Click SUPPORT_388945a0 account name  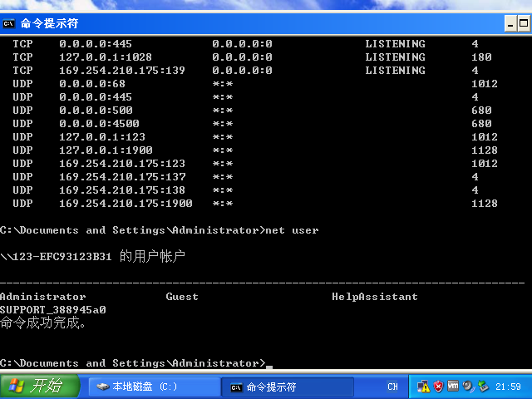click(x=53, y=310)
